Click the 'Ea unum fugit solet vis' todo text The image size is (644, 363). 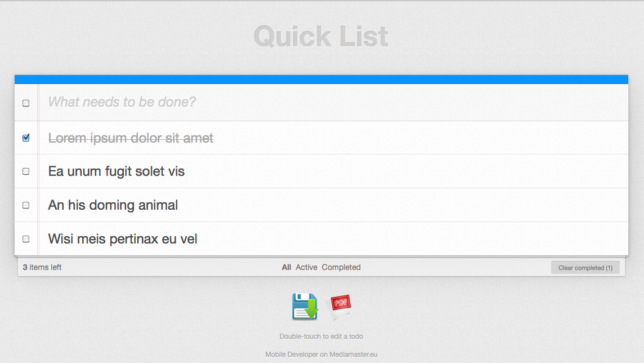pos(117,171)
